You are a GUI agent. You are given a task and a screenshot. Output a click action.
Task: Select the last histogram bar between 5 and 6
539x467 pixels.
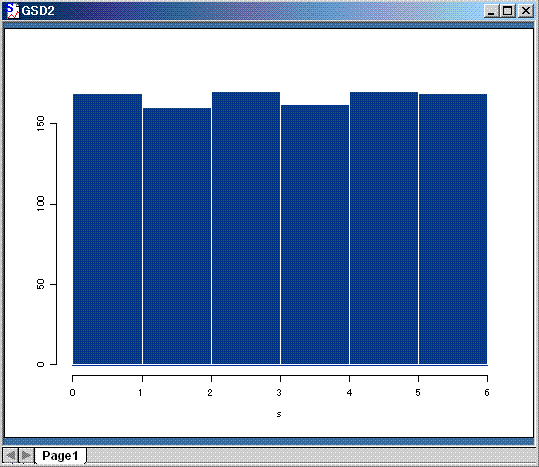pyautogui.click(x=453, y=229)
